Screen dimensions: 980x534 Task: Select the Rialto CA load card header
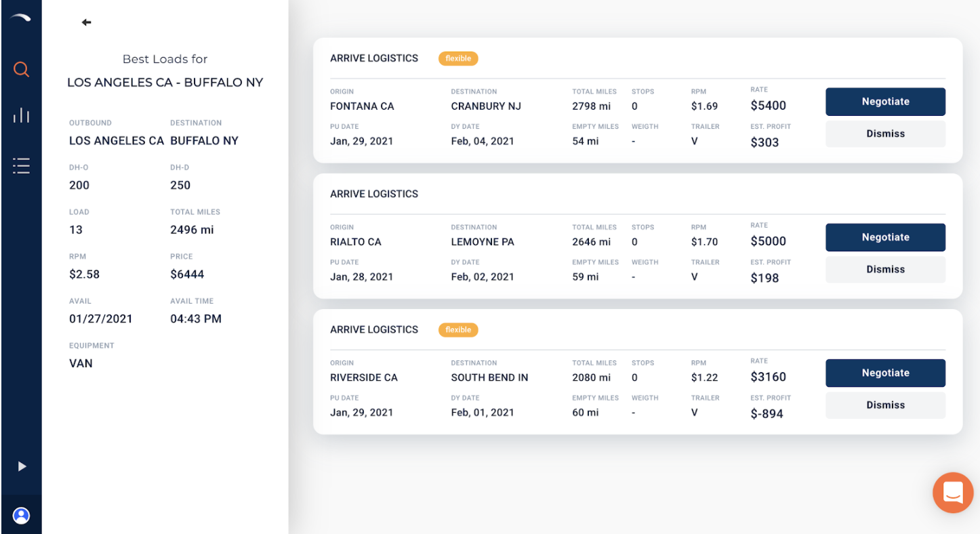pyautogui.click(x=374, y=194)
